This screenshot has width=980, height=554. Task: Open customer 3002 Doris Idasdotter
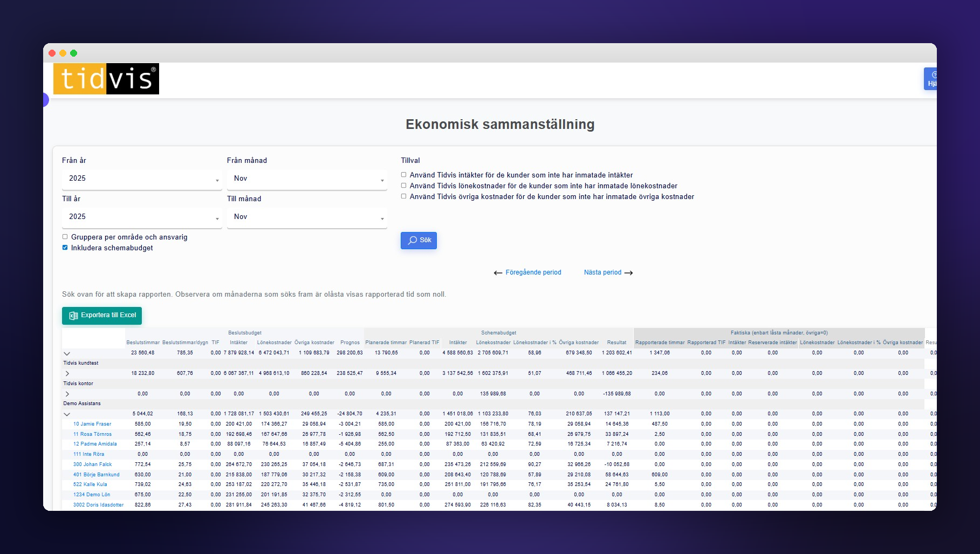[99, 505]
